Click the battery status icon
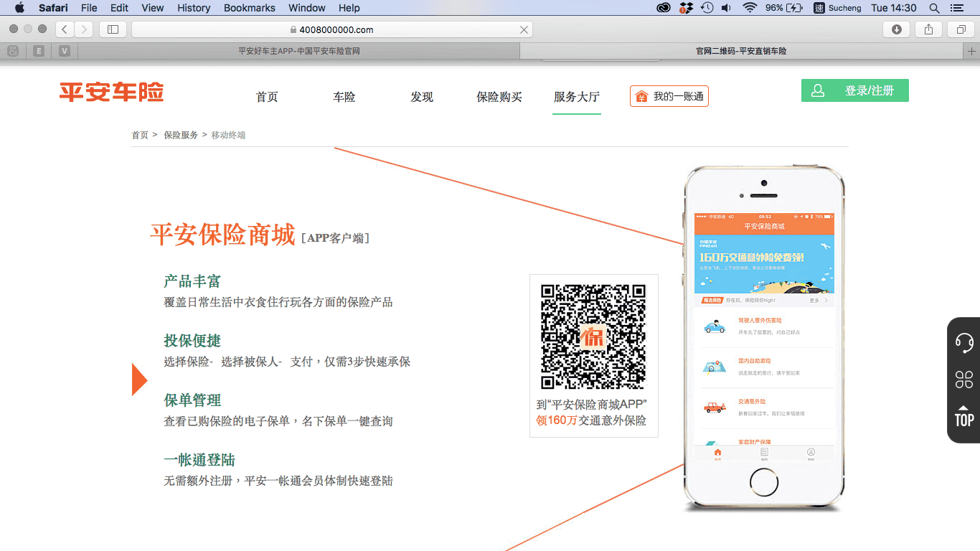The image size is (980, 551). point(794,8)
